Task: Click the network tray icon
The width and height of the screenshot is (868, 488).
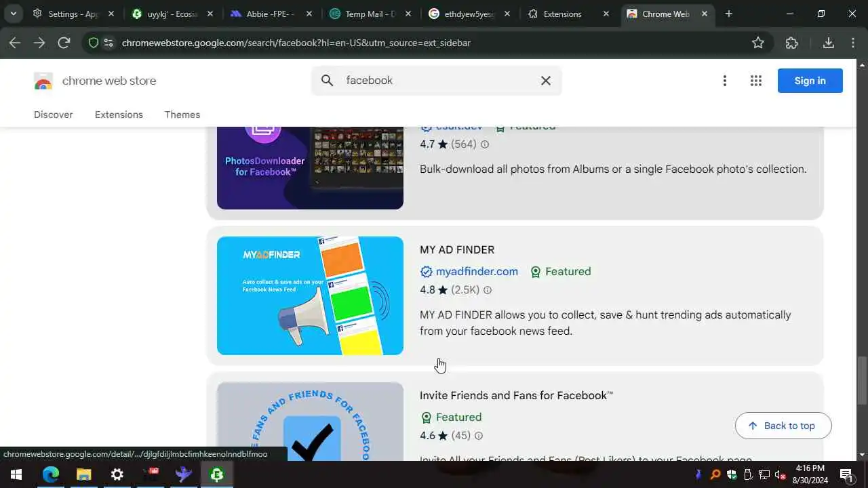Action: point(764,474)
